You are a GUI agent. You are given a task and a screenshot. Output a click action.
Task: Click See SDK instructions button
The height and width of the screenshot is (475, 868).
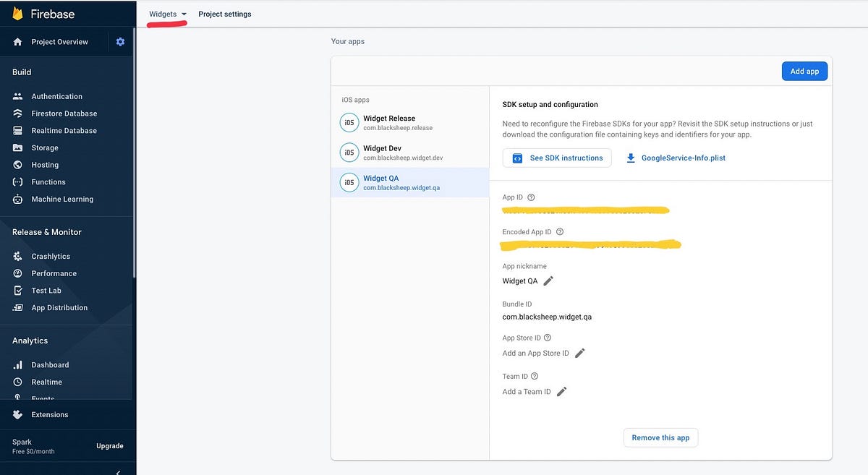click(x=557, y=158)
